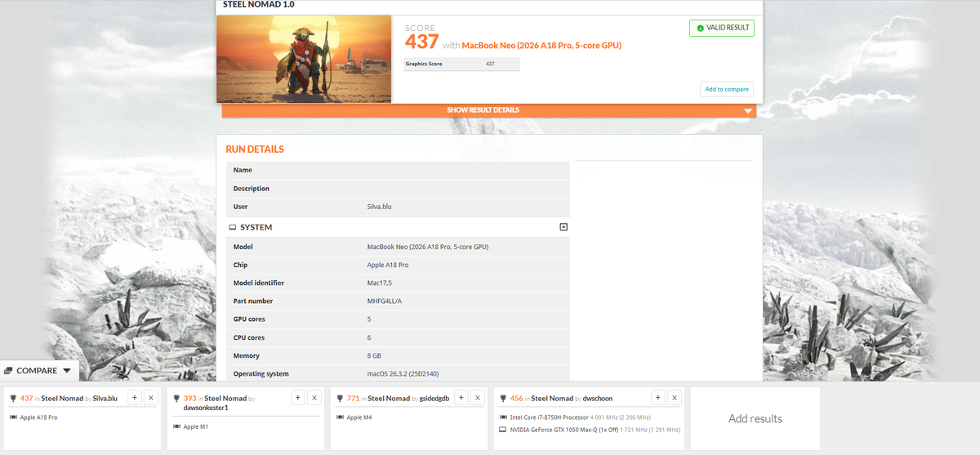Screen dimensions: 980x455
Task: Expand SHOW RESULT DETAILS bar
Action: pyautogui.click(x=489, y=110)
